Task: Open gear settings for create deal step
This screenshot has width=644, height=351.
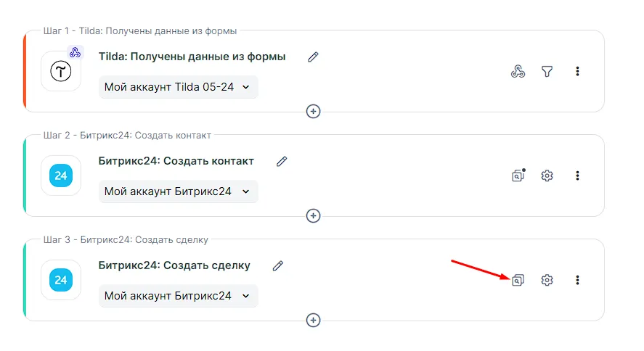Action: click(x=547, y=280)
